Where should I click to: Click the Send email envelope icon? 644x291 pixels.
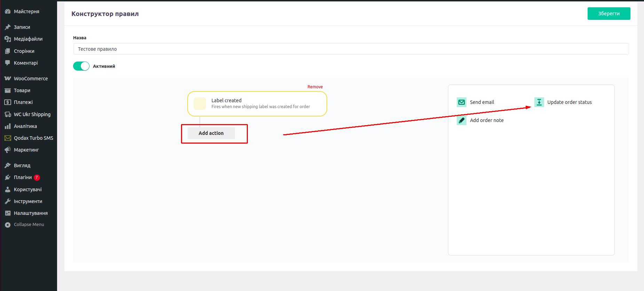(461, 102)
